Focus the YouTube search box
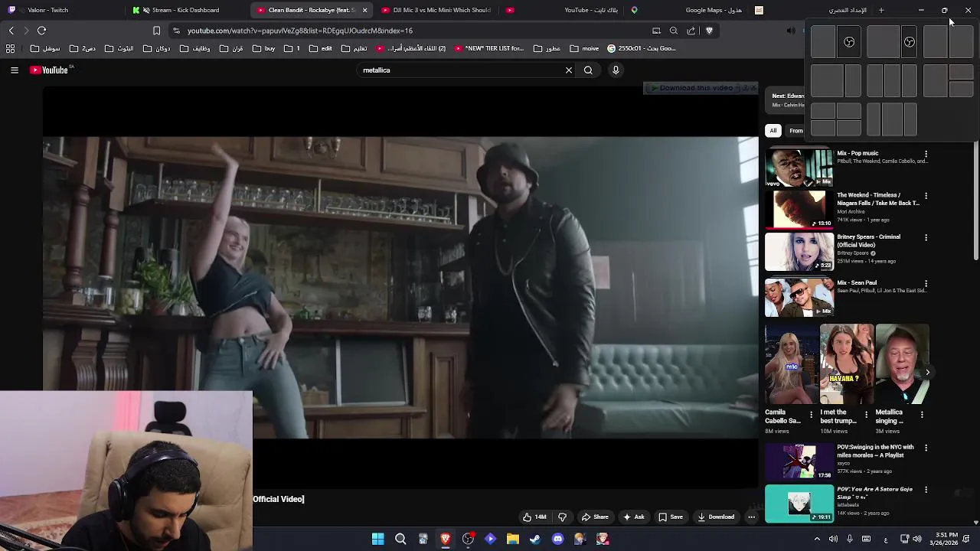The height and width of the screenshot is (551, 980). coord(459,70)
